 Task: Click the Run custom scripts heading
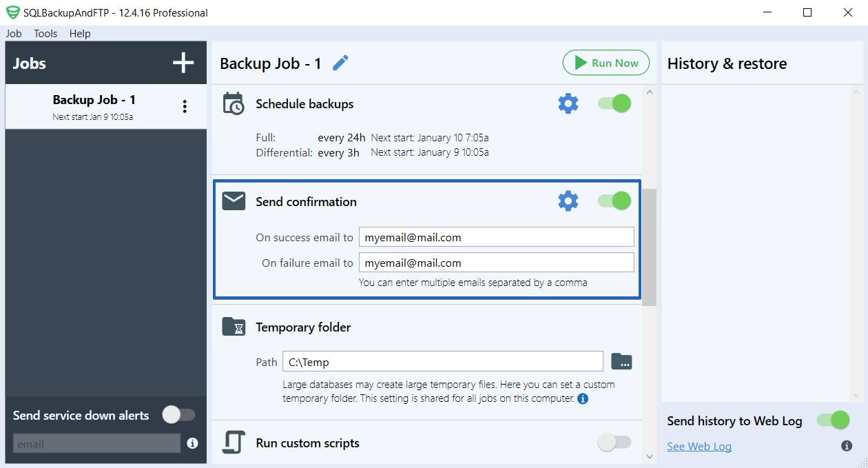(307, 443)
